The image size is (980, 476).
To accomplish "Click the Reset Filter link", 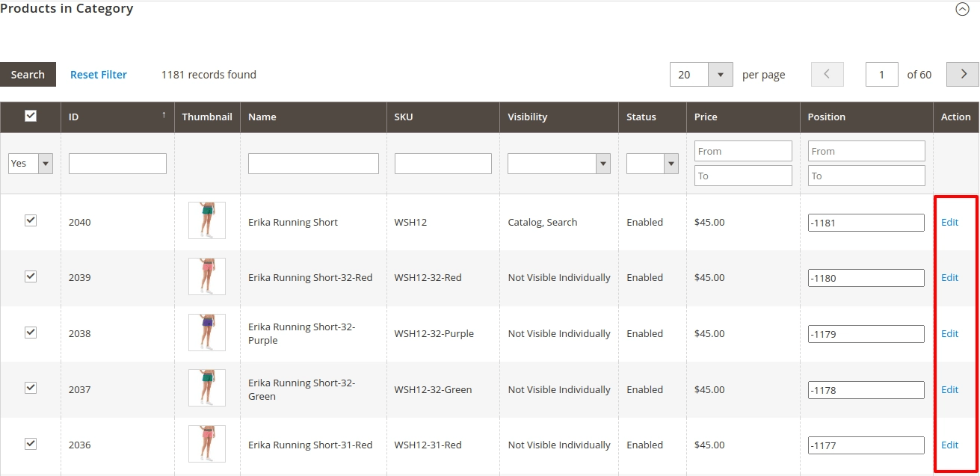I will tap(99, 75).
